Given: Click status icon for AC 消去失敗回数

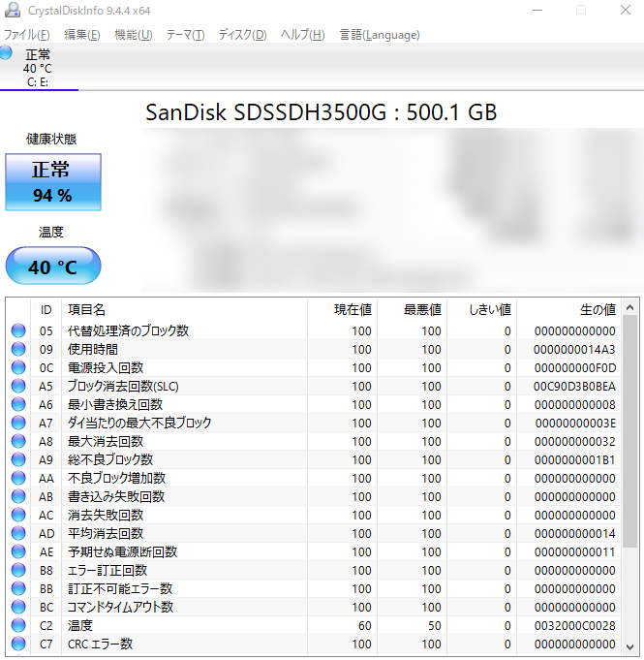Looking at the screenshot, I should (x=18, y=515).
